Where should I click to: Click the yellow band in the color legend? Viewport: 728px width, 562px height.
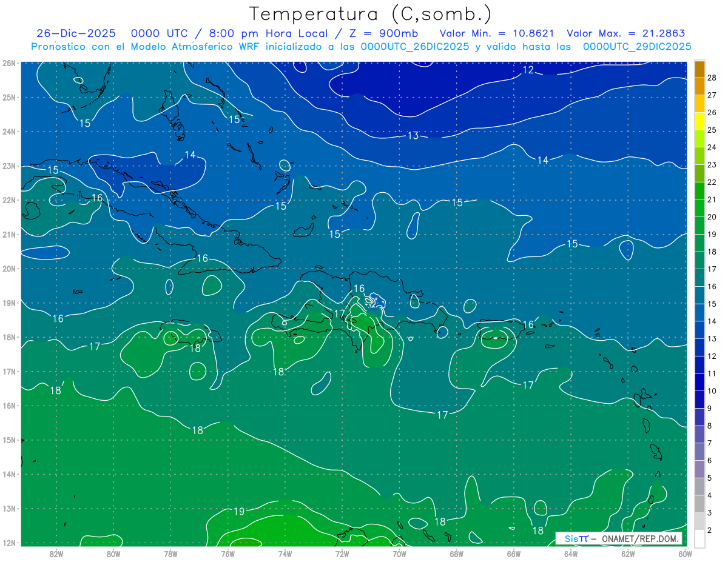click(699, 121)
